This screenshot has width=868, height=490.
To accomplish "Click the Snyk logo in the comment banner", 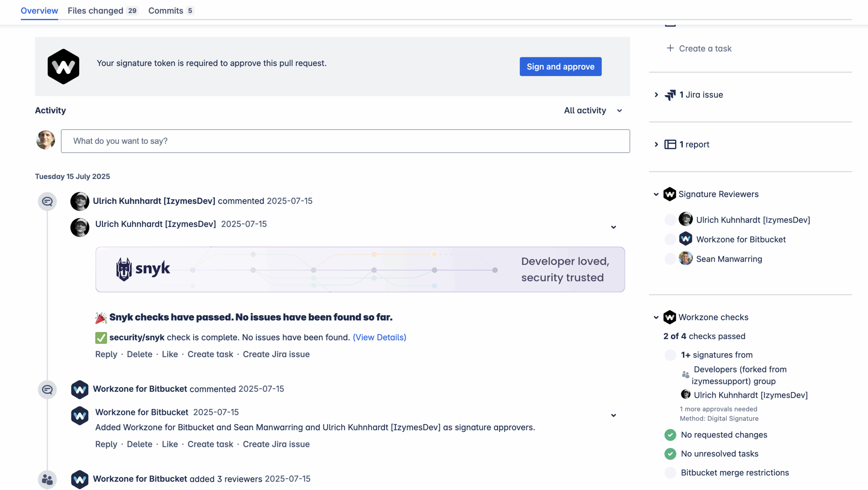I will [x=143, y=269].
